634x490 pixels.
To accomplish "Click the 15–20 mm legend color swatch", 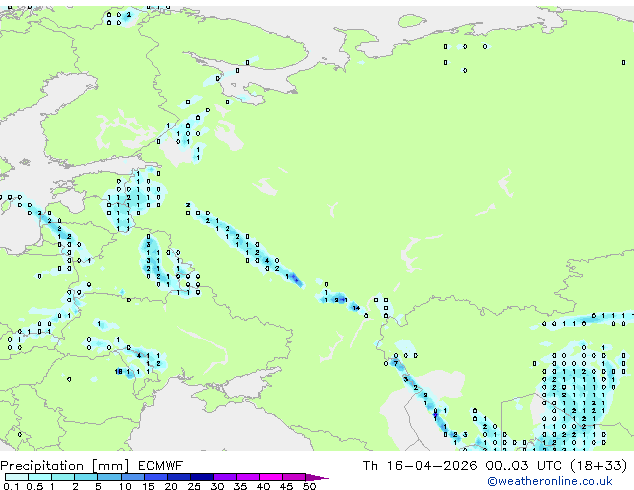I will tap(155, 477).
